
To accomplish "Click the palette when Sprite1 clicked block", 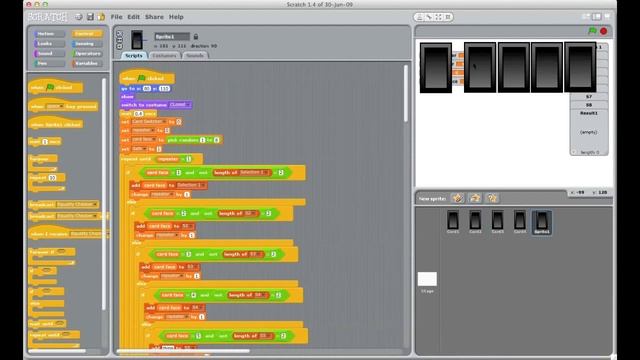I will tap(55, 124).
